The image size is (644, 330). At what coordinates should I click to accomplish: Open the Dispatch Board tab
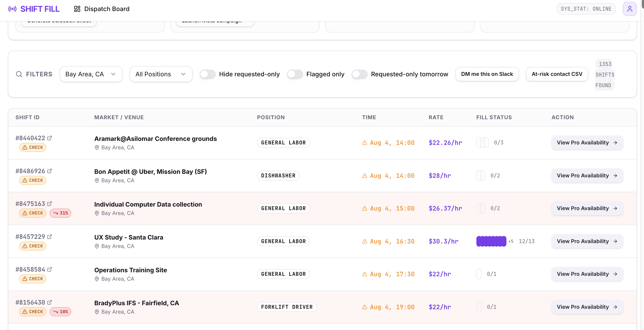pos(102,9)
